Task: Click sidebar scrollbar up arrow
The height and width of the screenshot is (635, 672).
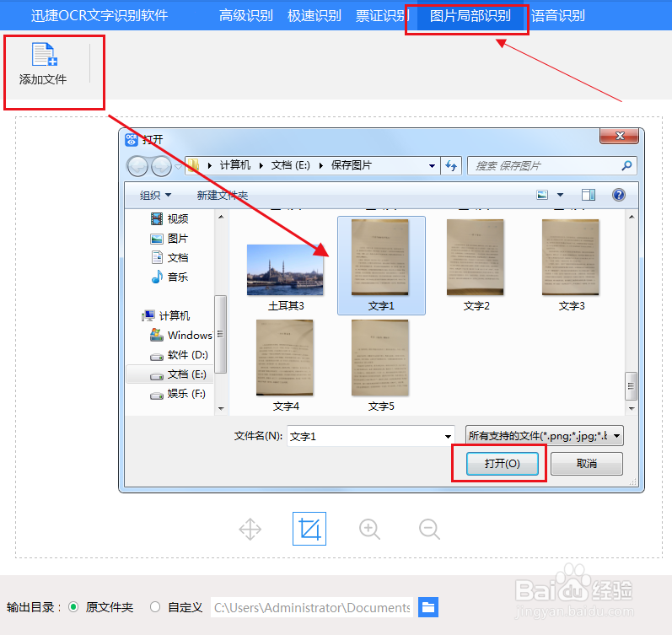Action: click(x=221, y=217)
